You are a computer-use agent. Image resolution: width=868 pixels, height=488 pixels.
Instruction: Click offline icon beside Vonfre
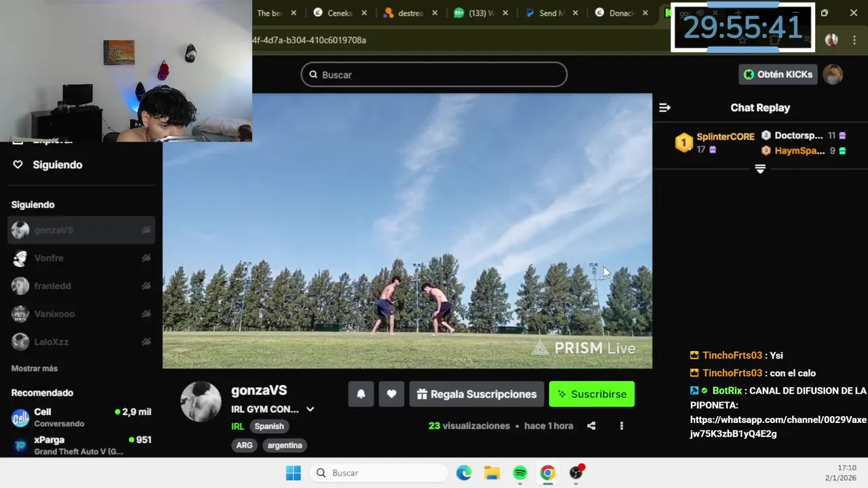point(146,258)
